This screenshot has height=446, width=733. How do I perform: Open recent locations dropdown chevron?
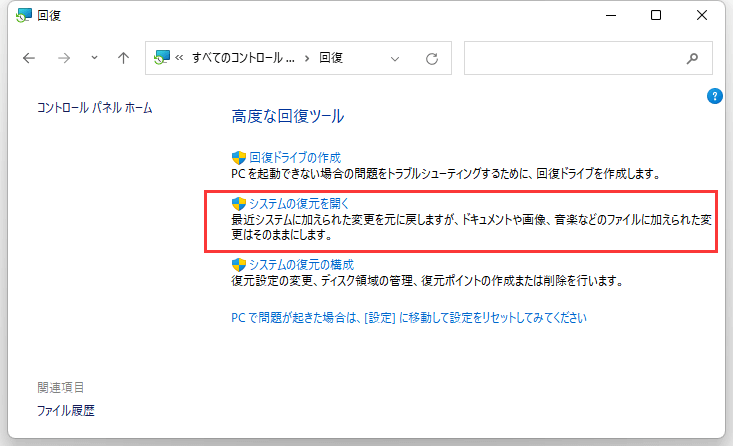(x=94, y=58)
